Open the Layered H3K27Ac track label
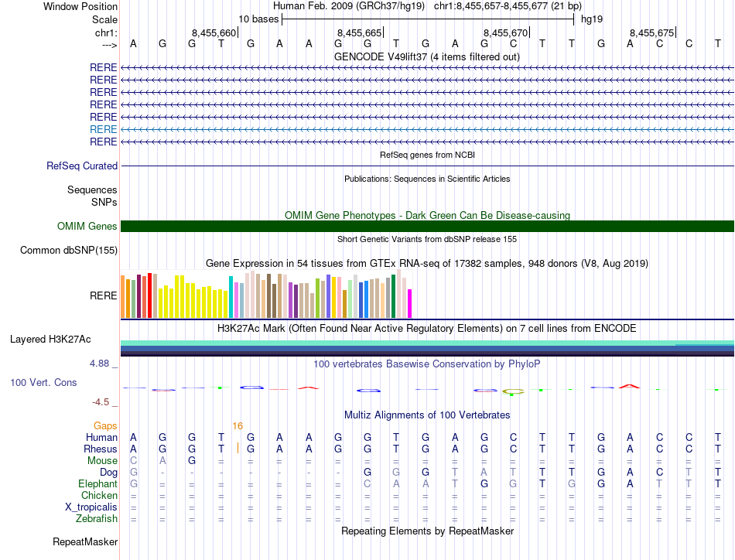Screen dimensions: 735x560 (50, 340)
